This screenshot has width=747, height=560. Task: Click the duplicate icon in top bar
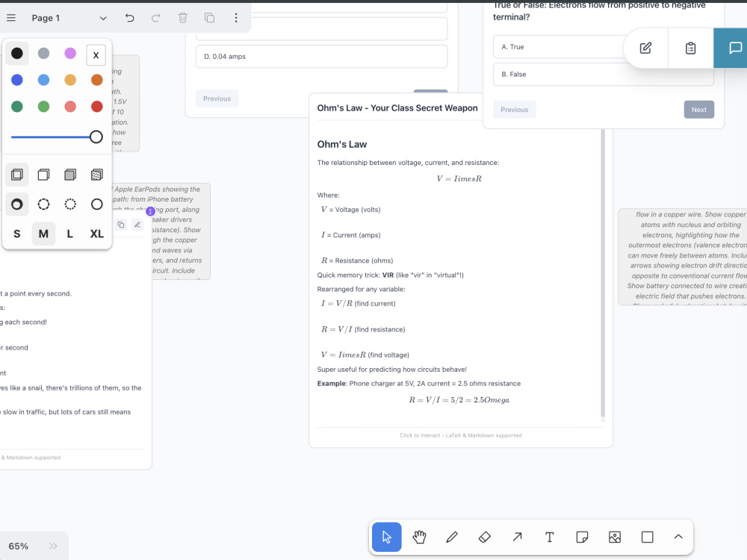tap(209, 18)
